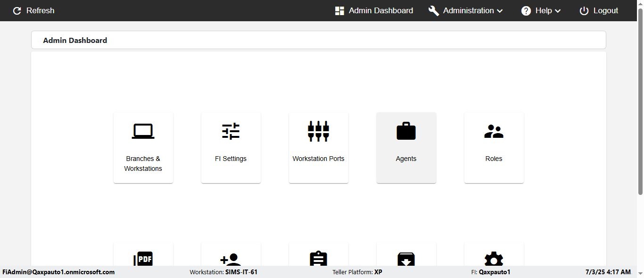Click the scrollbar up arrow
The image size is (644, 278).
640,3
